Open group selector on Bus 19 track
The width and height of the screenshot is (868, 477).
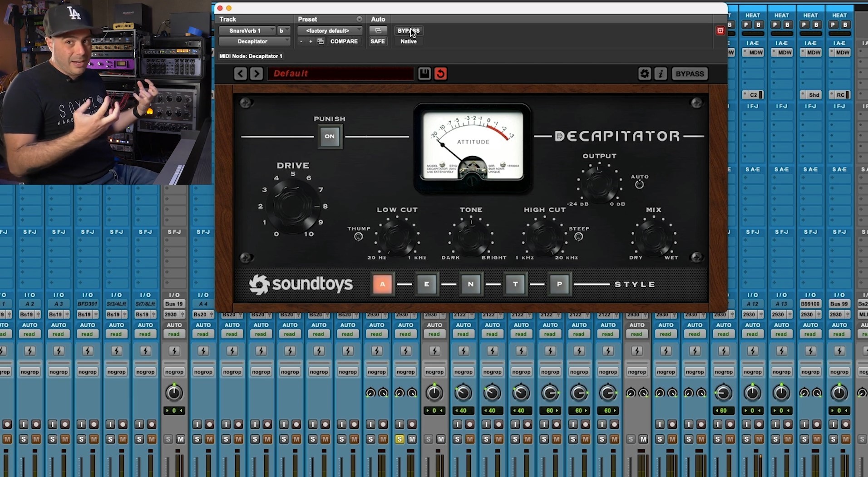pyautogui.click(x=174, y=372)
